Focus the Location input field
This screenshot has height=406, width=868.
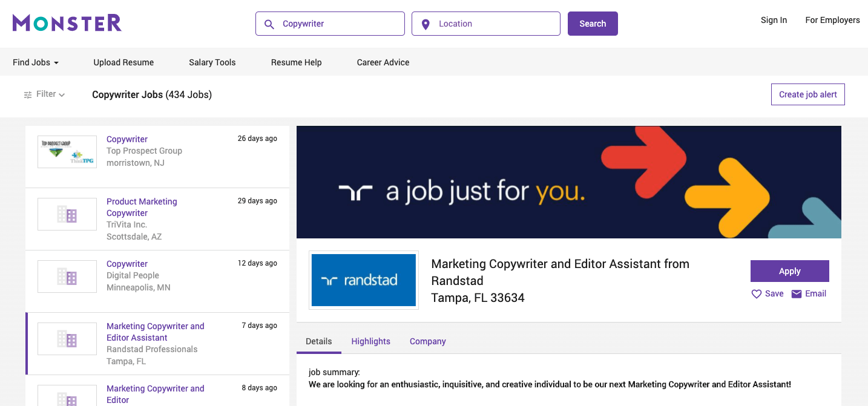(486, 24)
